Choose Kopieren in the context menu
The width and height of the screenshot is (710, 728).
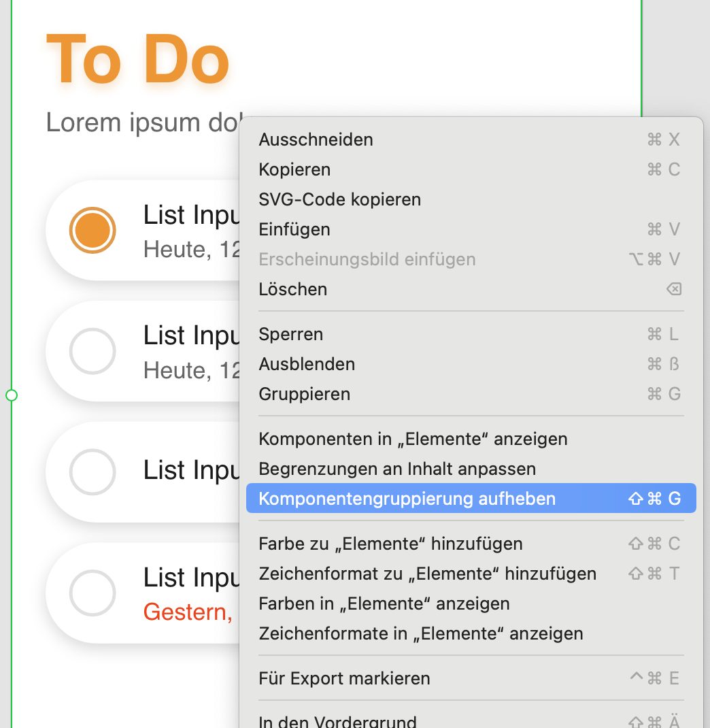(471, 169)
